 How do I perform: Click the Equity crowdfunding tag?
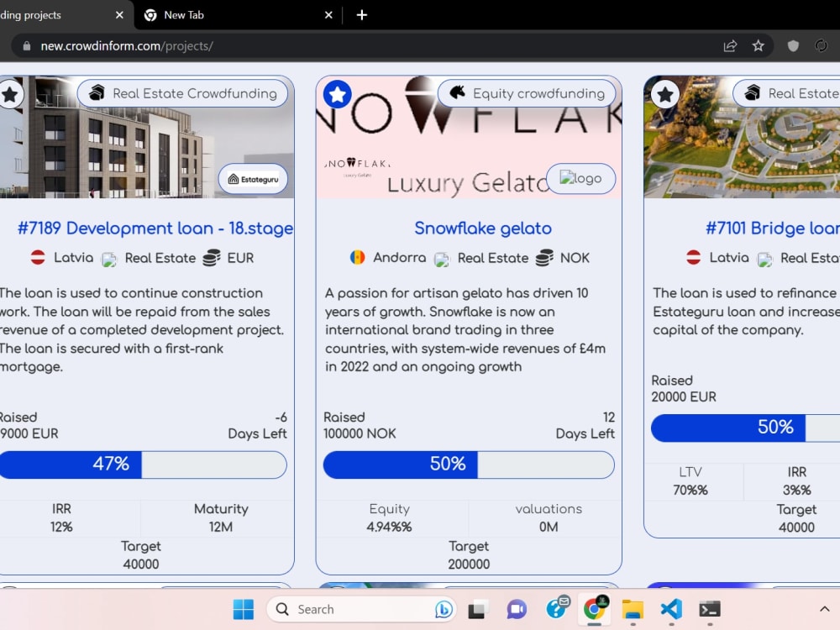click(527, 93)
